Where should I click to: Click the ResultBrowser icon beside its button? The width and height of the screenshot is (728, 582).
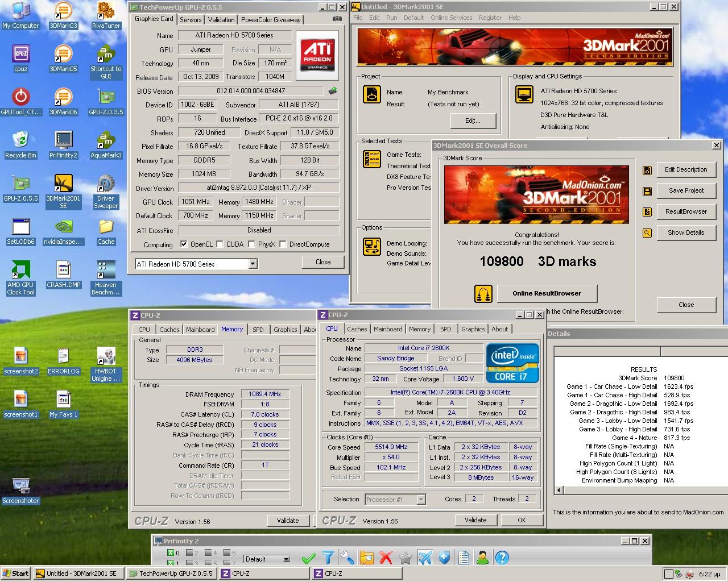coord(647,212)
